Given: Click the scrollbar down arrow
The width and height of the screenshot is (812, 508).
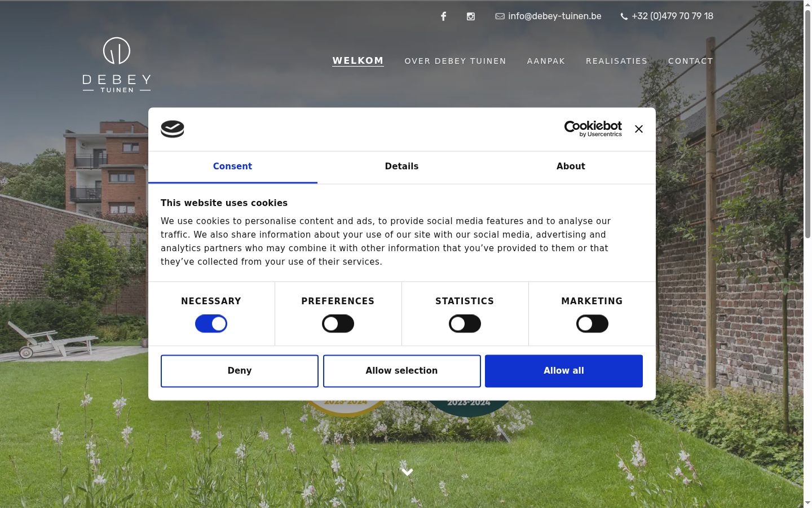Looking at the screenshot, I should point(807,503).
